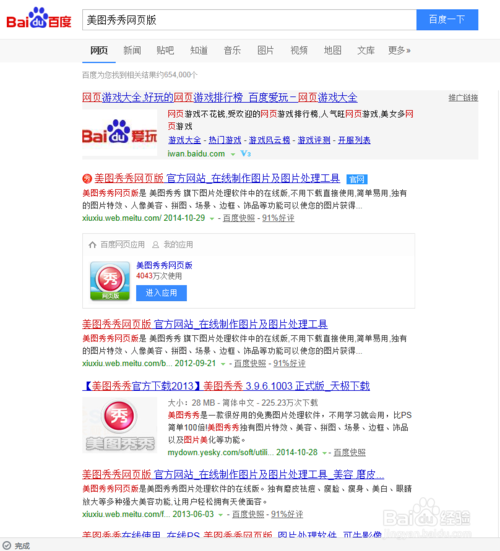Click the red Meitu icon before the first official result
This screenshot has height=551, width=500.
87,179
